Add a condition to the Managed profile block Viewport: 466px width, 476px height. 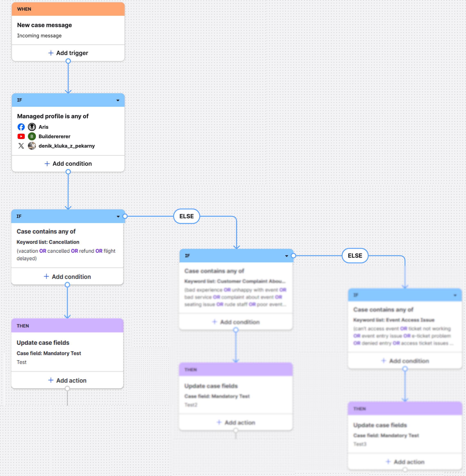click(68, 164)
